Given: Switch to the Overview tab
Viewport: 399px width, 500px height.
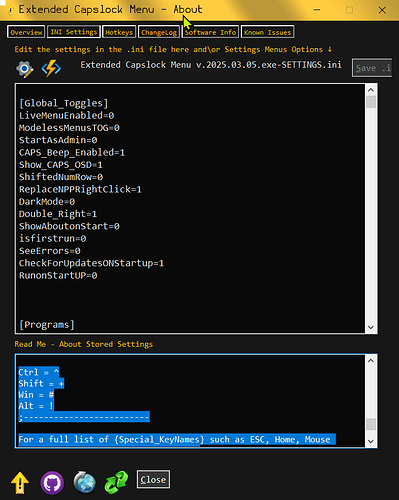Looking at the screenshot, I should (x=26, y=32).
